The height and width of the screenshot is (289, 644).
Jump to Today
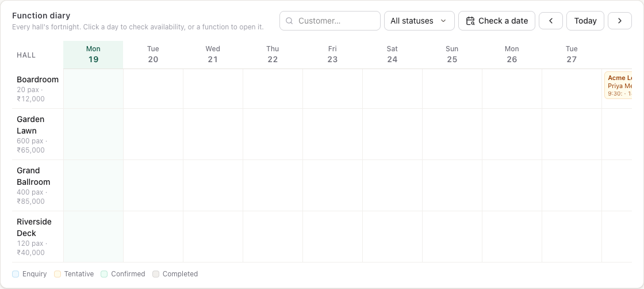pos(585,21)
